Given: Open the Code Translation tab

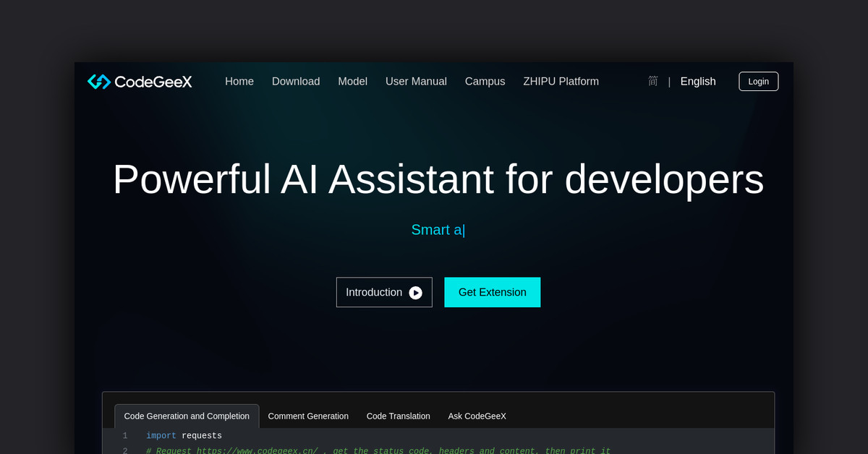Looking at the screenshot, I should click(398, 416).
